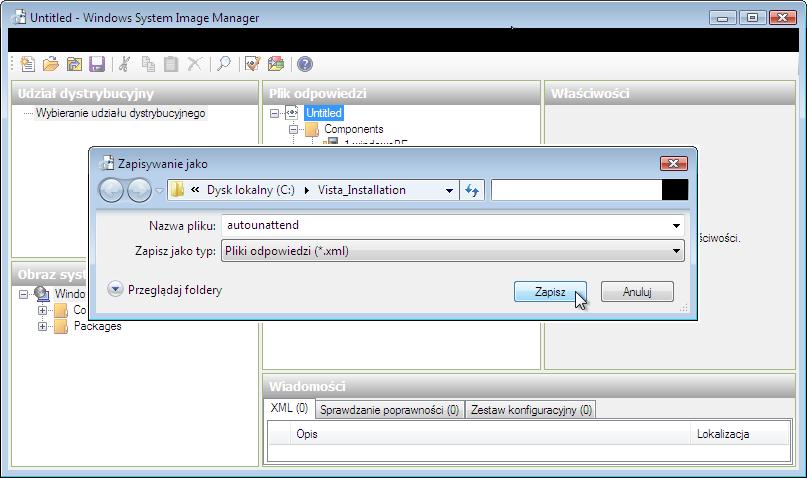Switch to the Zestaw konfiguracyjny (0) tab
The width and height of the screenshot is (807, 478).
531,410
